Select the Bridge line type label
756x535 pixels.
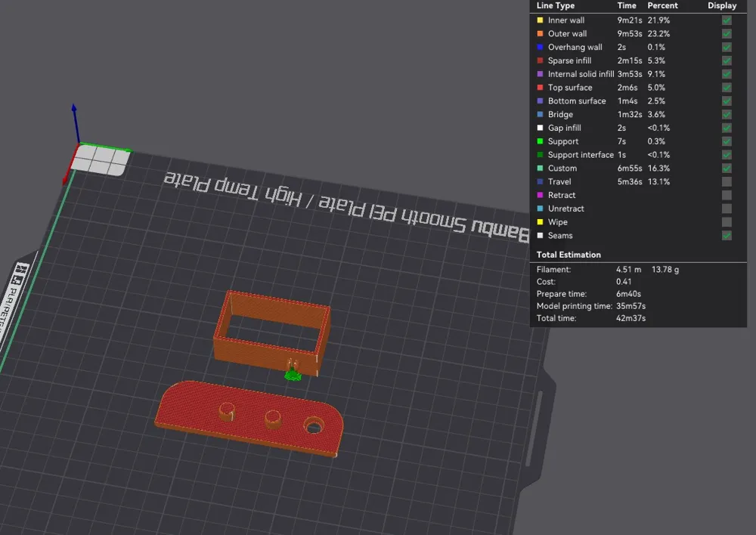560,115
